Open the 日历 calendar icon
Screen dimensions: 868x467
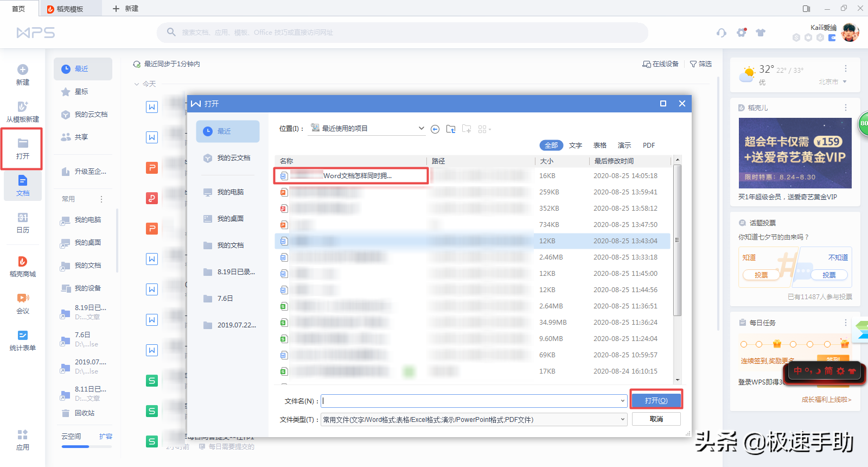tap(23, 217)
